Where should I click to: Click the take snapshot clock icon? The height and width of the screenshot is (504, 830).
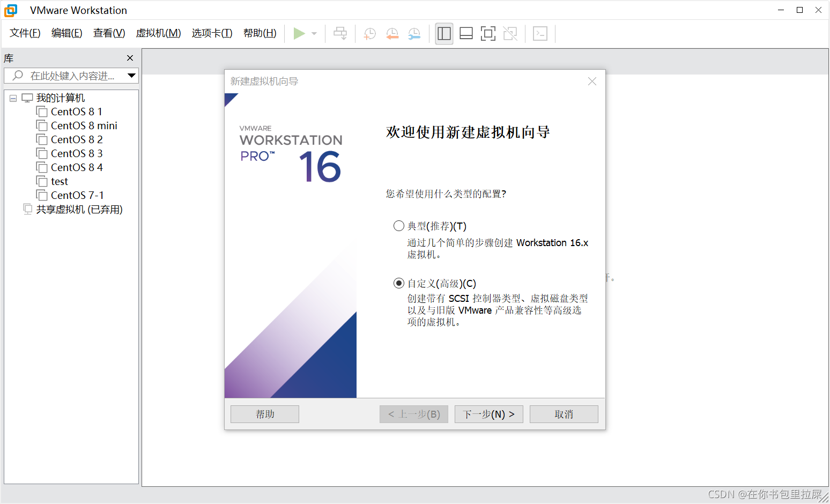click(369, 33)
